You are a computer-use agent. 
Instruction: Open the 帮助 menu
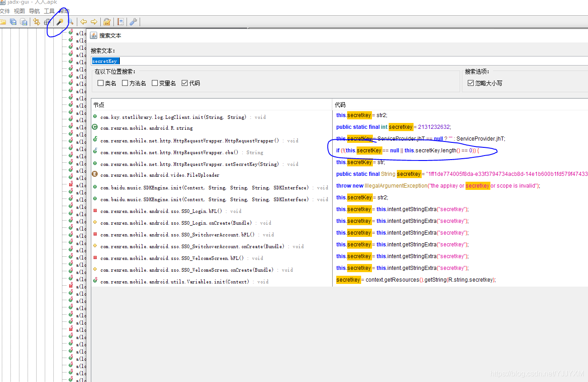(64, 11)
